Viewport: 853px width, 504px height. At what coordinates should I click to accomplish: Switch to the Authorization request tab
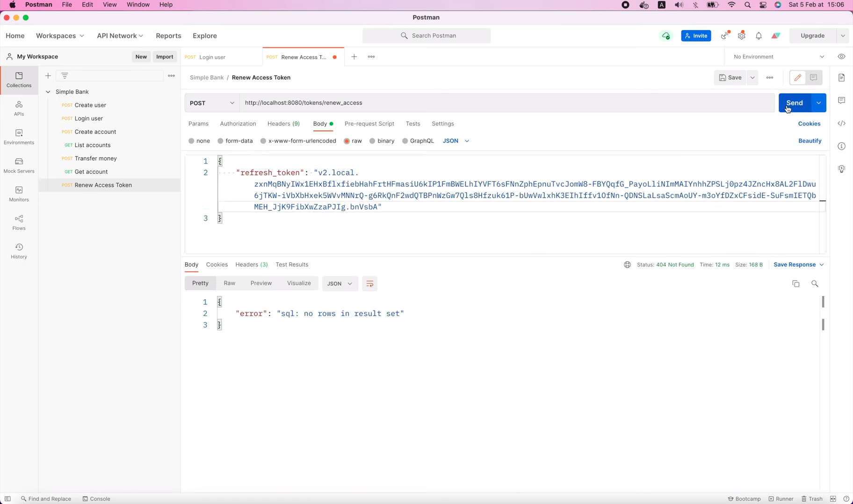(238, 124)
